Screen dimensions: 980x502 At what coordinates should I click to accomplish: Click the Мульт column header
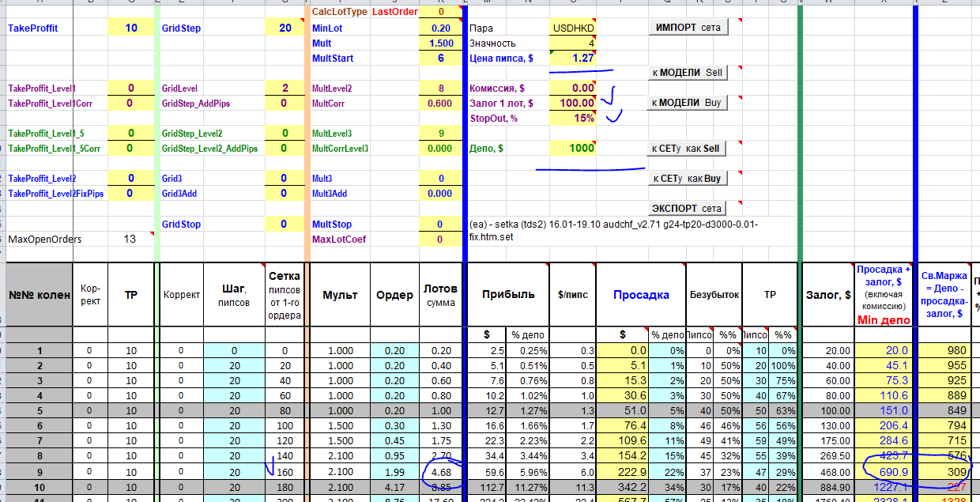point(341,295)
